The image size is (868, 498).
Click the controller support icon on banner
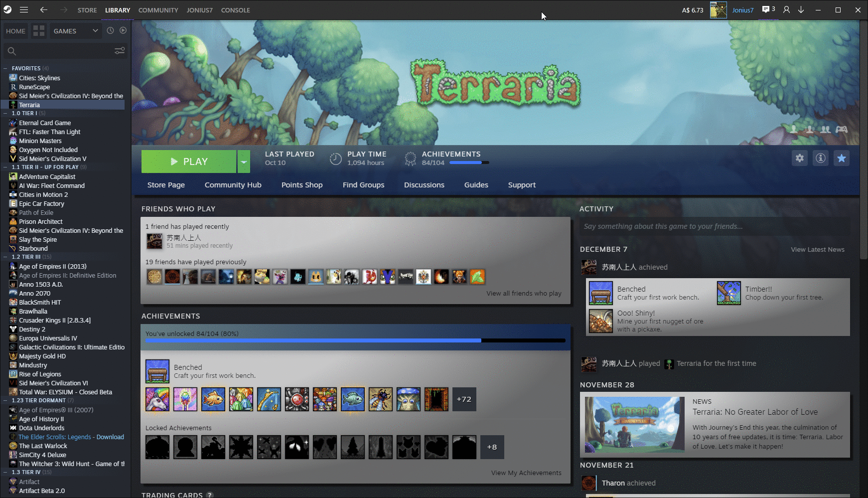[x=842, y=130]
